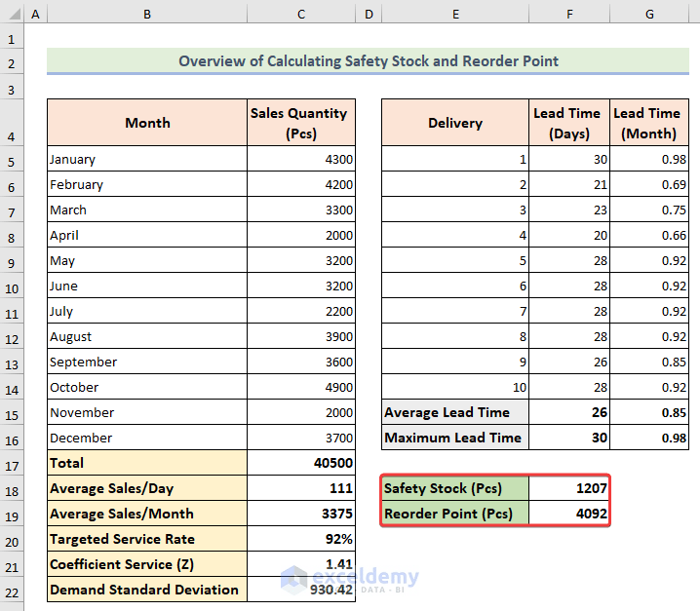The image size is (700, 611).
Task: Click the 'Lead Time (Days)' header cell
Action: tap(569, 123)
